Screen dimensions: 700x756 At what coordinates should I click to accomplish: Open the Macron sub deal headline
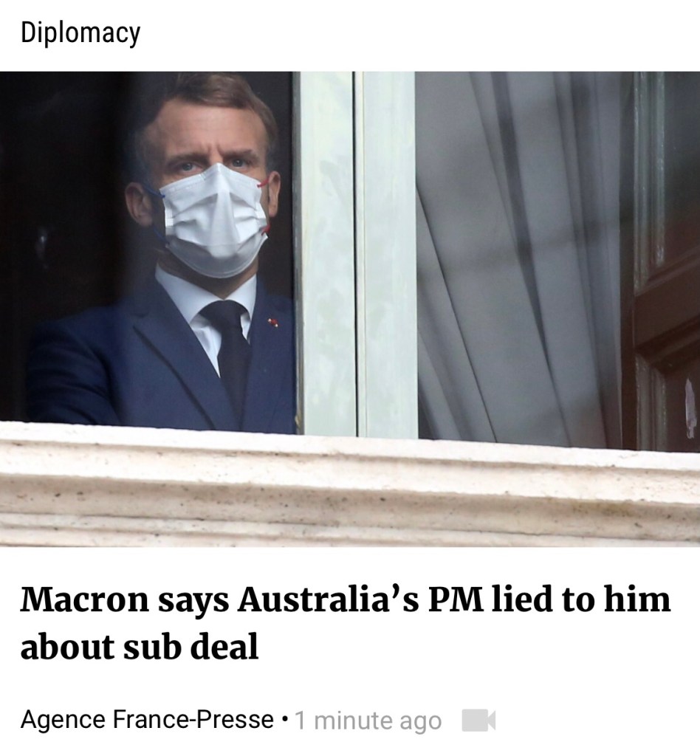345,623
